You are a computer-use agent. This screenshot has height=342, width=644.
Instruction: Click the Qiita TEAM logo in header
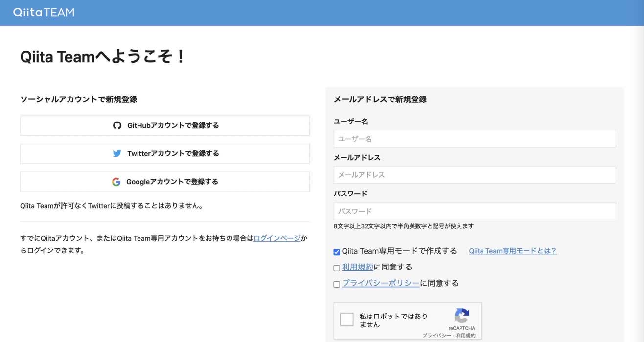(x=44, y=12)
